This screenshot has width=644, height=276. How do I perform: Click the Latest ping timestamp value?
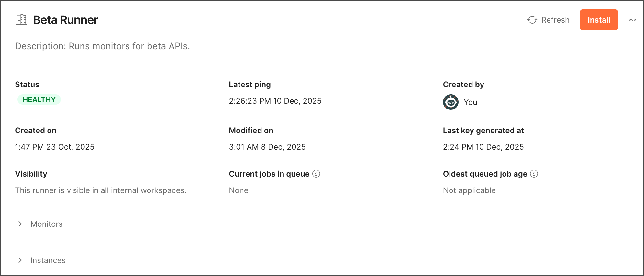tap(275, 101)
